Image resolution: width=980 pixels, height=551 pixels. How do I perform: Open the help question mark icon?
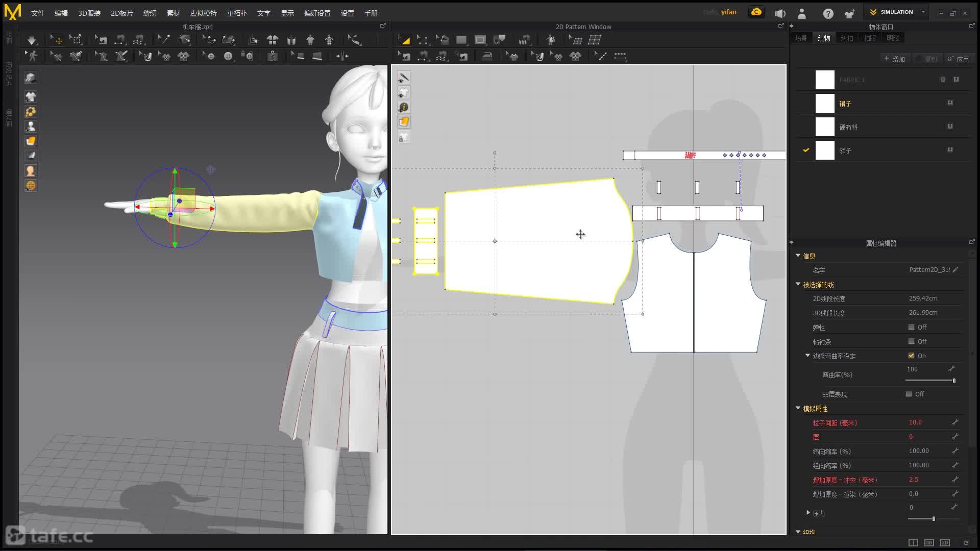(x=828, y=14)
